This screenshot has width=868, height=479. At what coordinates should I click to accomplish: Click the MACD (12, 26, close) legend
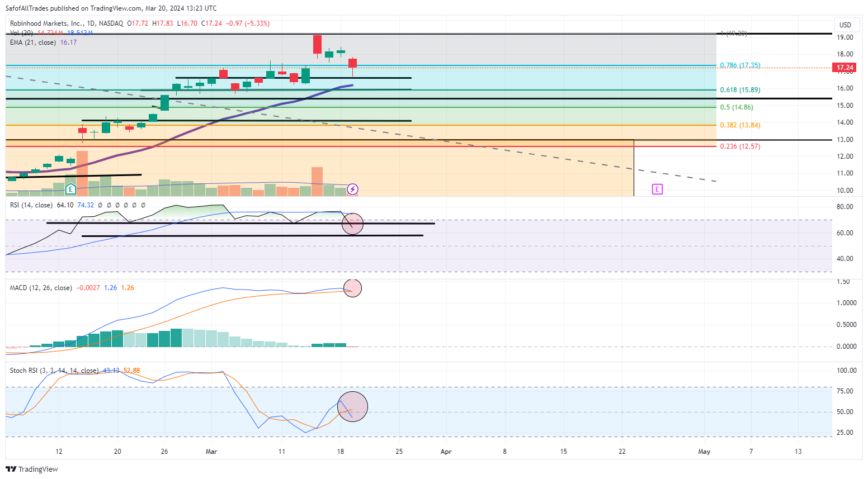[41, 288]
